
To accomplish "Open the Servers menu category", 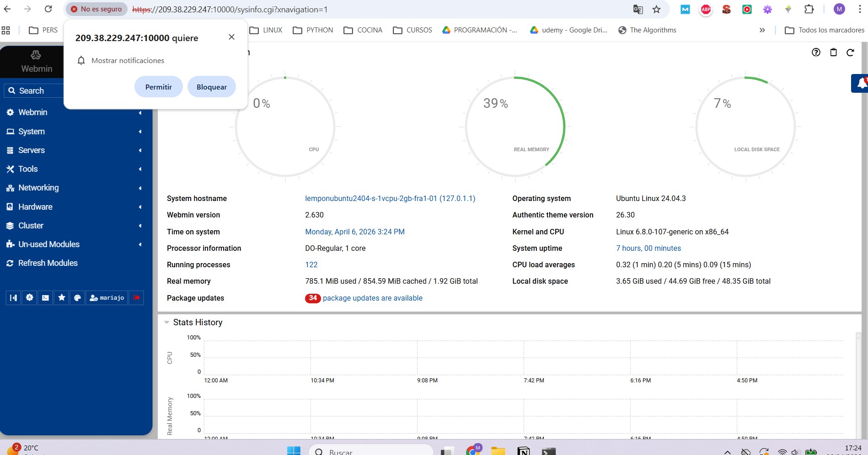I will 32,150.
